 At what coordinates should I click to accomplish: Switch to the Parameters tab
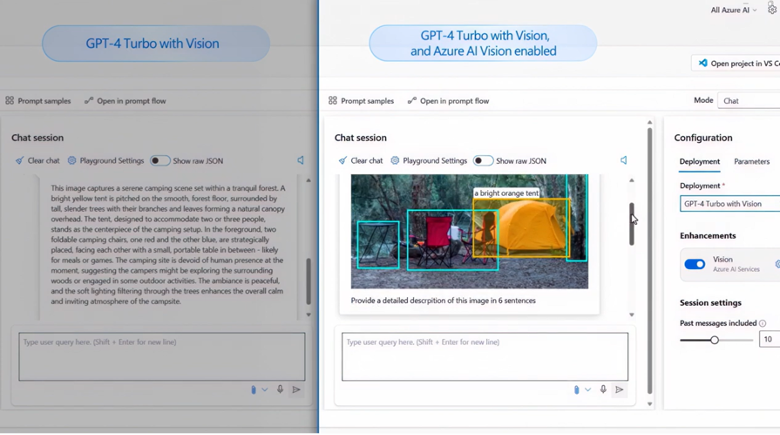pyautogui.click(x=752, y=161)
